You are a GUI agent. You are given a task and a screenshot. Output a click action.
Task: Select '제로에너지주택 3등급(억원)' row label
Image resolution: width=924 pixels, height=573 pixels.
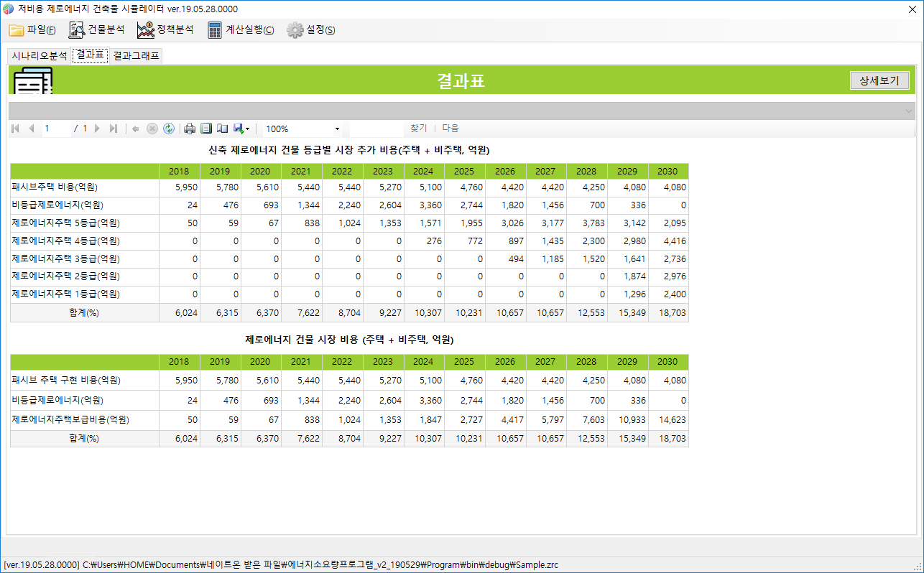(65, 258)
